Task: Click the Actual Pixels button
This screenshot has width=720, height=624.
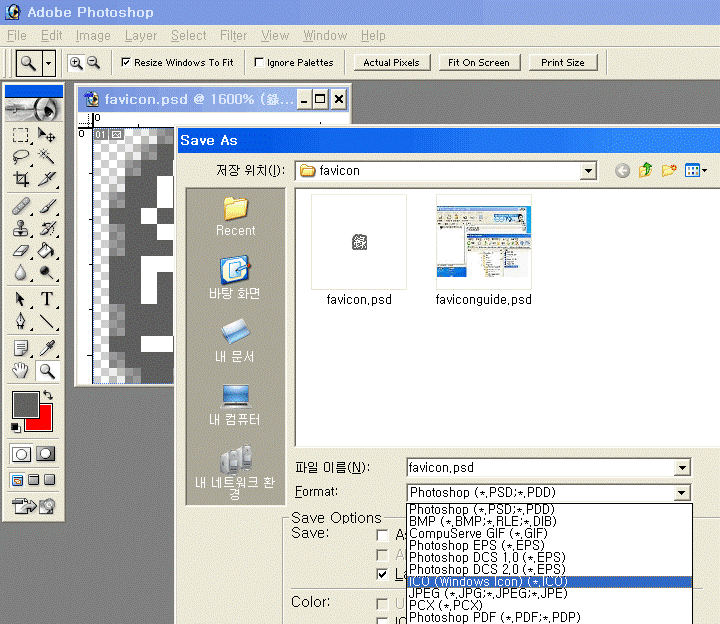Action: point(392,62)
